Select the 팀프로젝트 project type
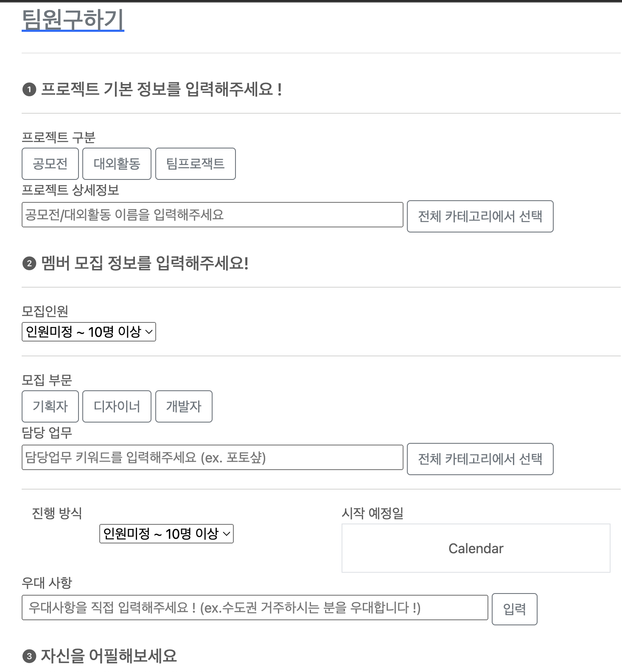622x672 pixels. pyautogui.click(x=195, y=164)
